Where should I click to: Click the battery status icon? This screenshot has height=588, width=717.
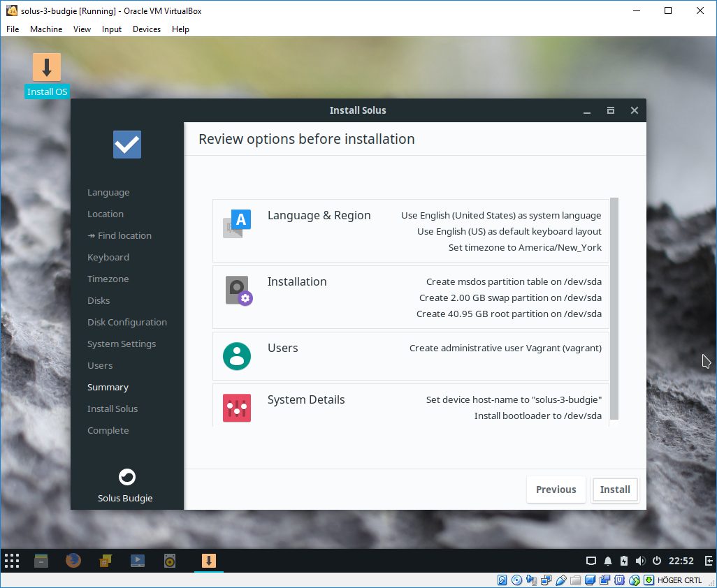pos(624,561)
